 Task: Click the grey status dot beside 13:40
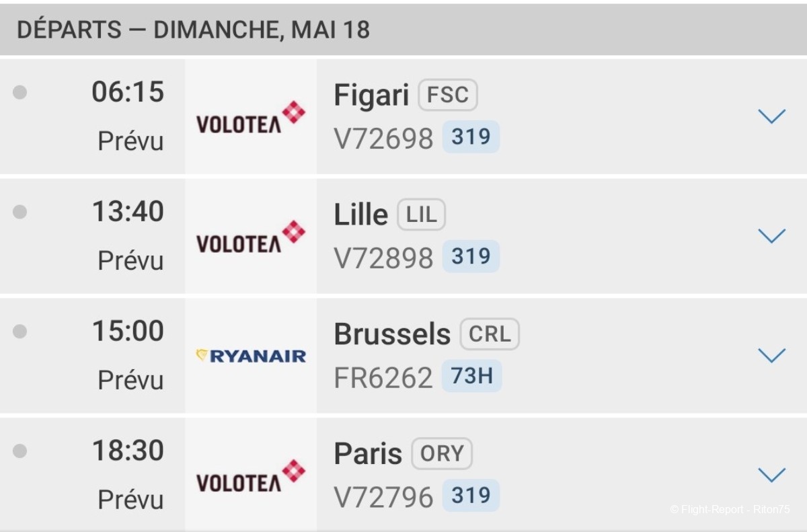click(x=20, y=212)
